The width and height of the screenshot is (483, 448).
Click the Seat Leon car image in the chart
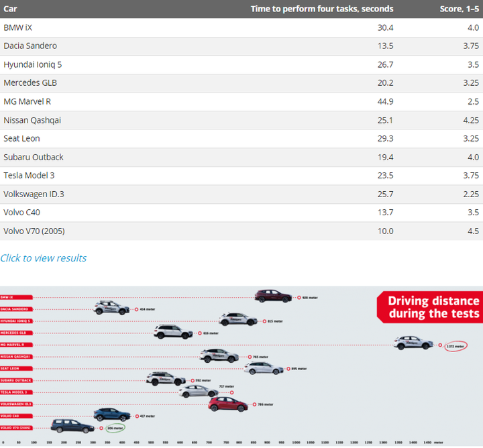point(264,368)
